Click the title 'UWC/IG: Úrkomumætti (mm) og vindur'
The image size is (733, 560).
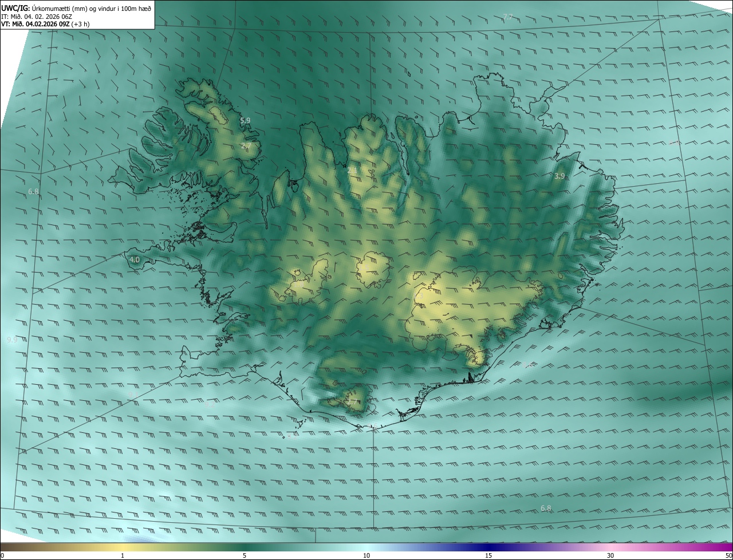point(76,7)
